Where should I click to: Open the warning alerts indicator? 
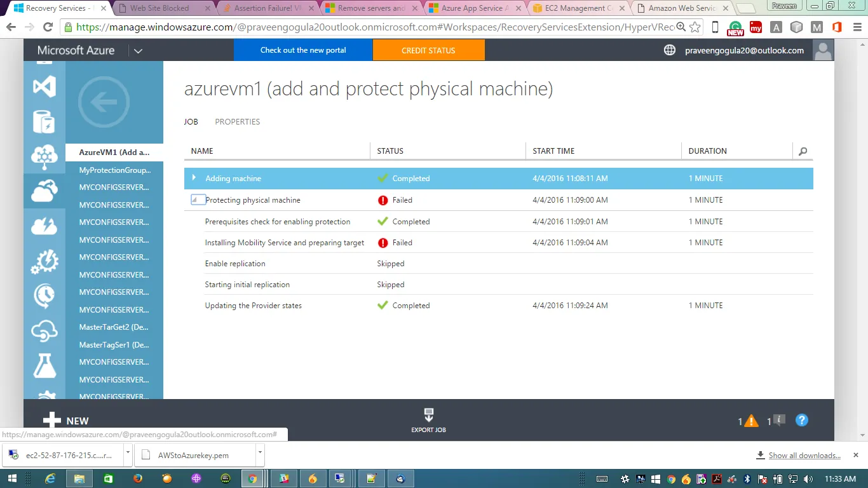click(748, 421)
